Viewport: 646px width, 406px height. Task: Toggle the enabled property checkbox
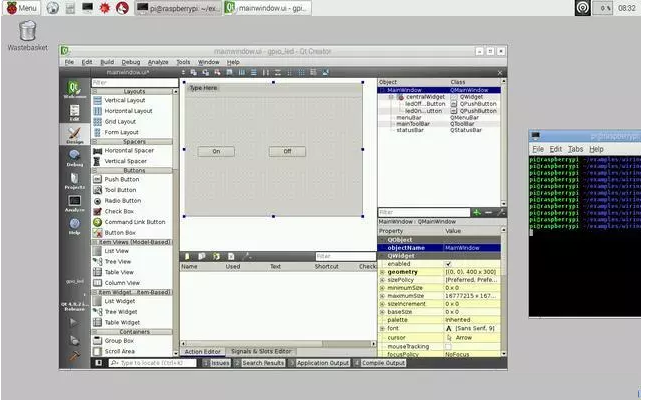click(447, 263)
